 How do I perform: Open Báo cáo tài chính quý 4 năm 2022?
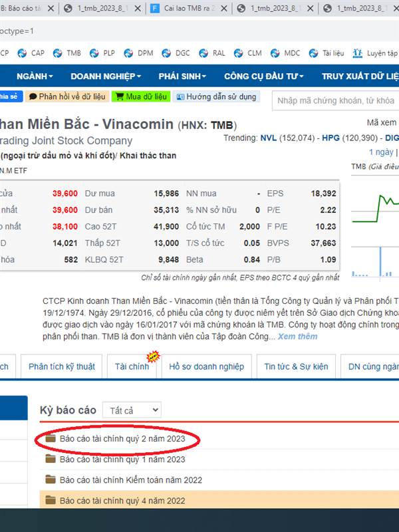coord(122,501)
